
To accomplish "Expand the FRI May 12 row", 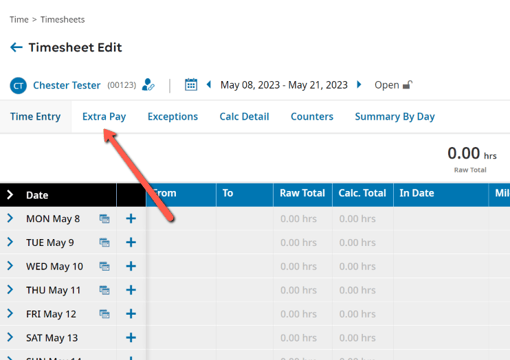I will (x=10, y=313).
